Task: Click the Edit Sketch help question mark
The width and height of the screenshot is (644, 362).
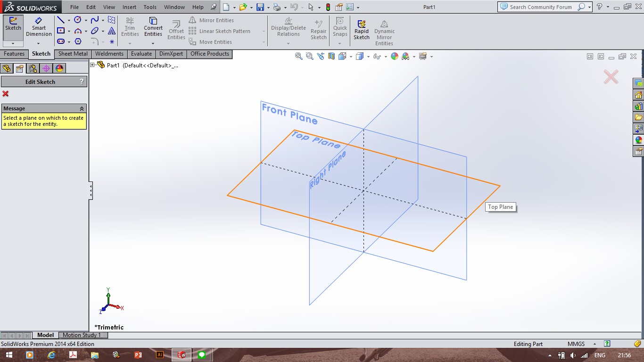Action: [82, 82]
